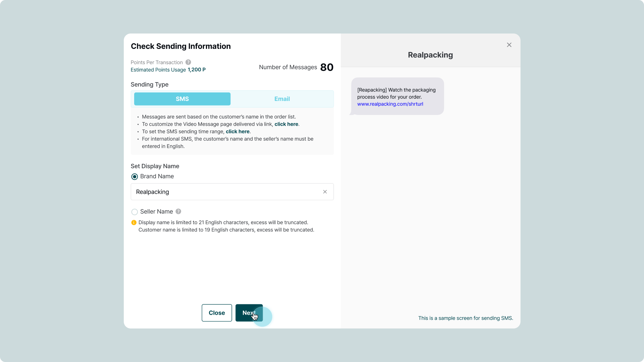Open the Video Message page customization link
Viewport: 644px width, 362px height.
[286, 124]
